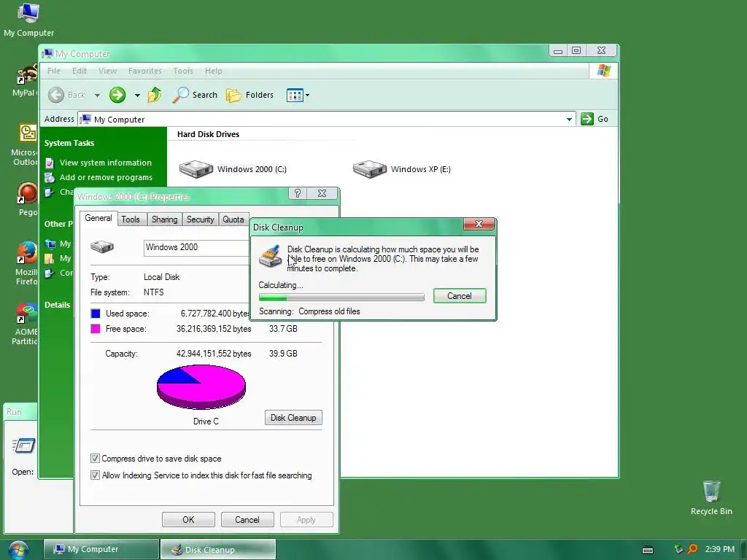Click OK in the Properties dialog
This screenshot has height=560, width=747.
click(188, 519)
